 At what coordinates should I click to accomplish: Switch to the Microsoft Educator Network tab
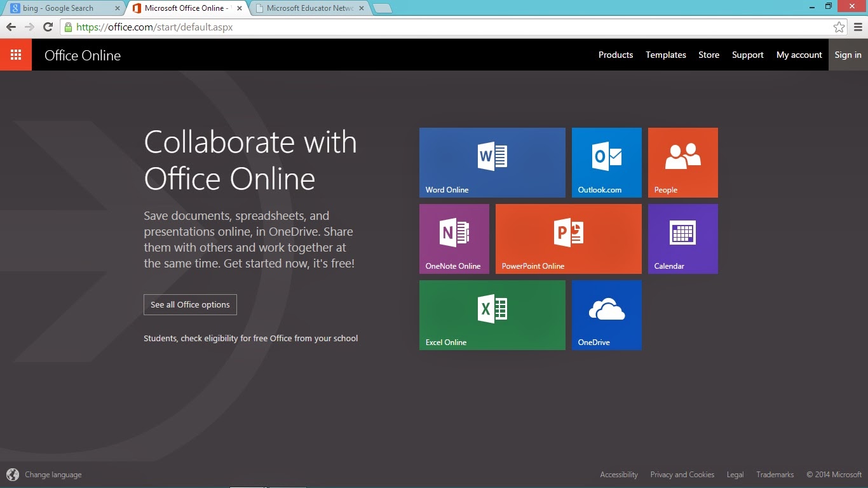click(305, 8)
